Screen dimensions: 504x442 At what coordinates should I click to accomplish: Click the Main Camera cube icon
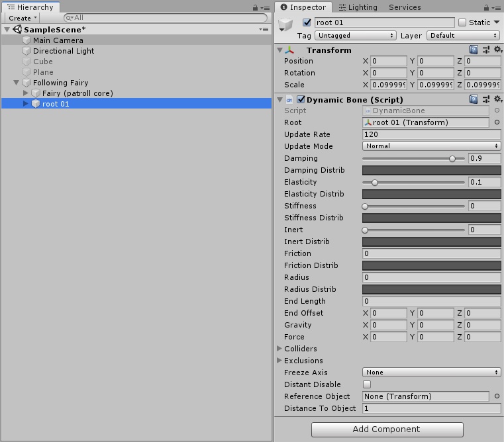coord(26,40)
